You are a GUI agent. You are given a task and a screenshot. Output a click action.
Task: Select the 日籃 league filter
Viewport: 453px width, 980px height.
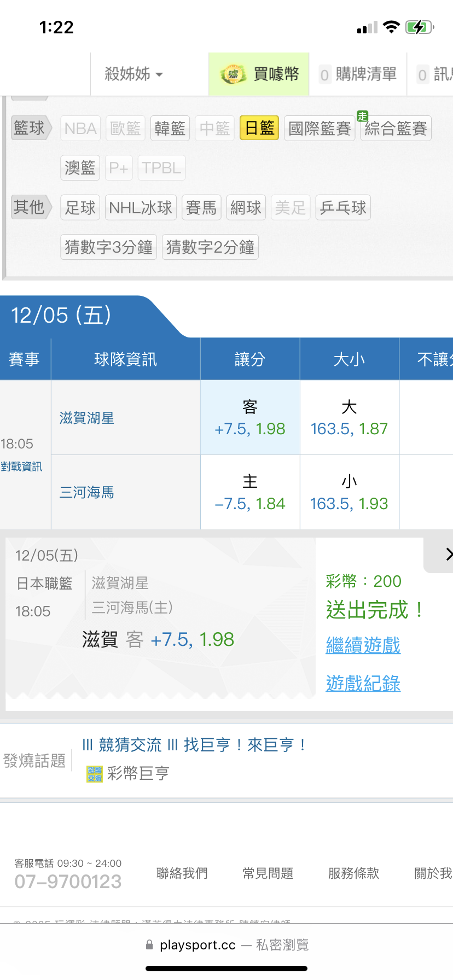(x=259, y=129)
